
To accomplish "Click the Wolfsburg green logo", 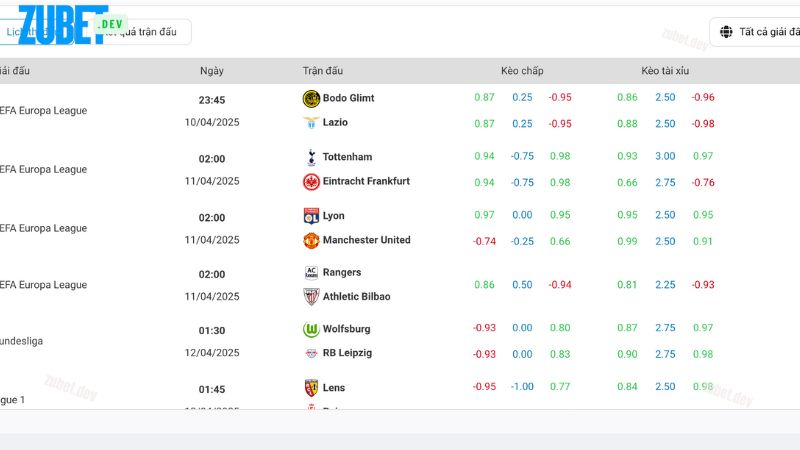I will (x=311, y=329).
